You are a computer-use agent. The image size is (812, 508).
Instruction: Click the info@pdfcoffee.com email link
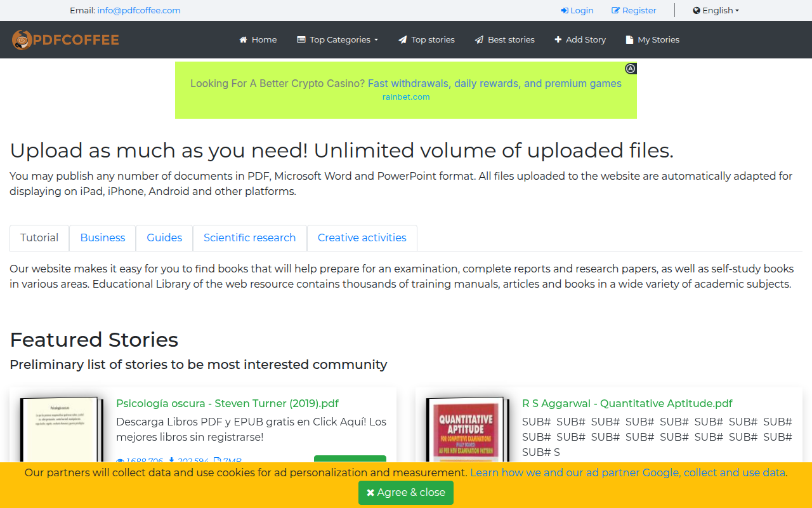pos(139,10)
